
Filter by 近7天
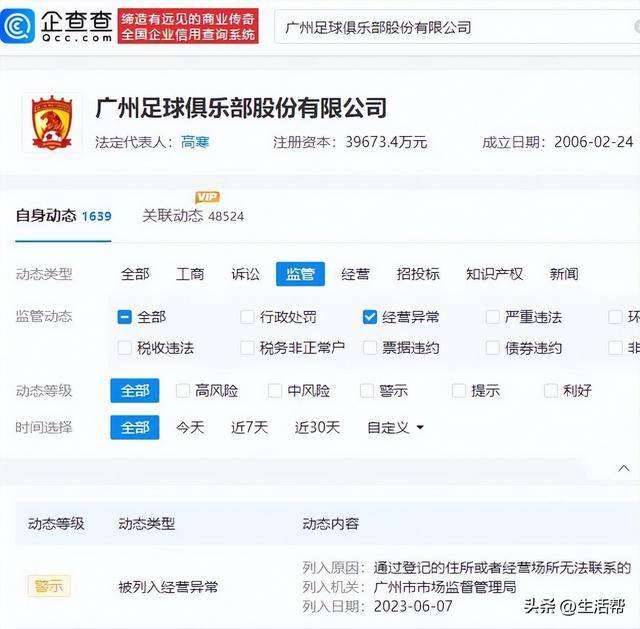(249, 427)
